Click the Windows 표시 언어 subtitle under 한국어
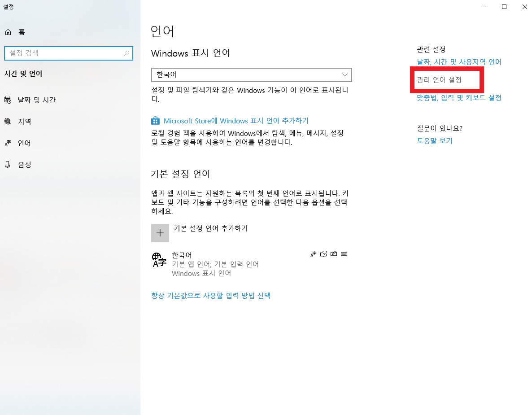 click(201, 274)
